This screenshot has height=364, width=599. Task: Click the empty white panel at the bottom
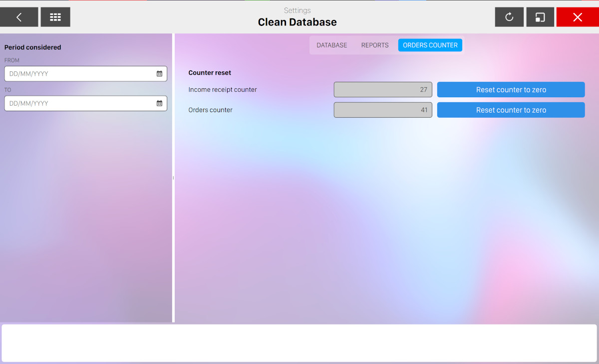pyautogui.click(x=299, y=343)
